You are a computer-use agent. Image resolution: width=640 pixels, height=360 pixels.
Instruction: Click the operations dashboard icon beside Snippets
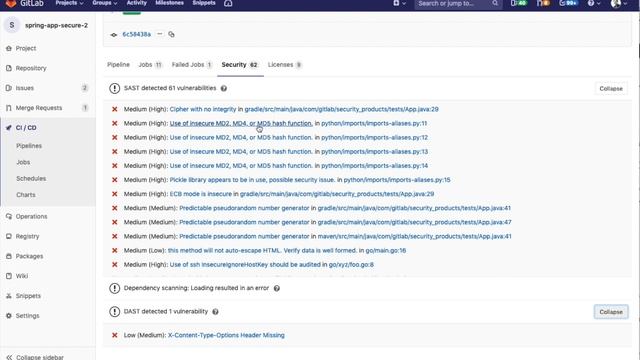click(228, 3)
